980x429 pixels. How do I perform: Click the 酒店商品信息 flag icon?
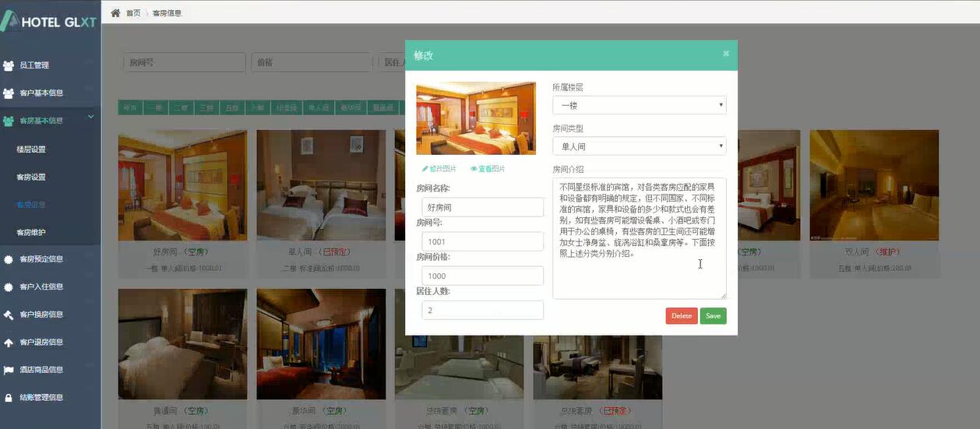click(x=9, y=370)
